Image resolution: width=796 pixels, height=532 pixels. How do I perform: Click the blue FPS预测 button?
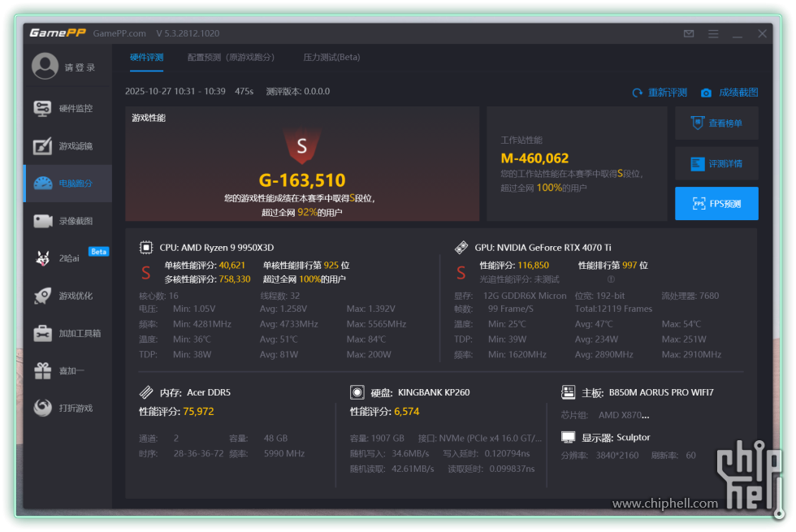click(716, 204)
